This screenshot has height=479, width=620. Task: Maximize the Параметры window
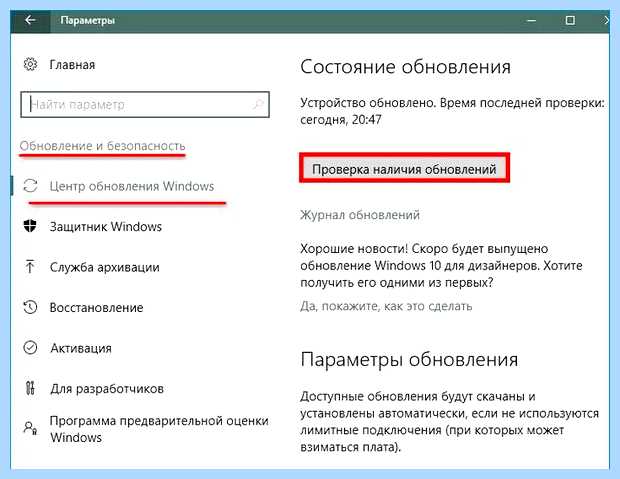tap(570, 20)
